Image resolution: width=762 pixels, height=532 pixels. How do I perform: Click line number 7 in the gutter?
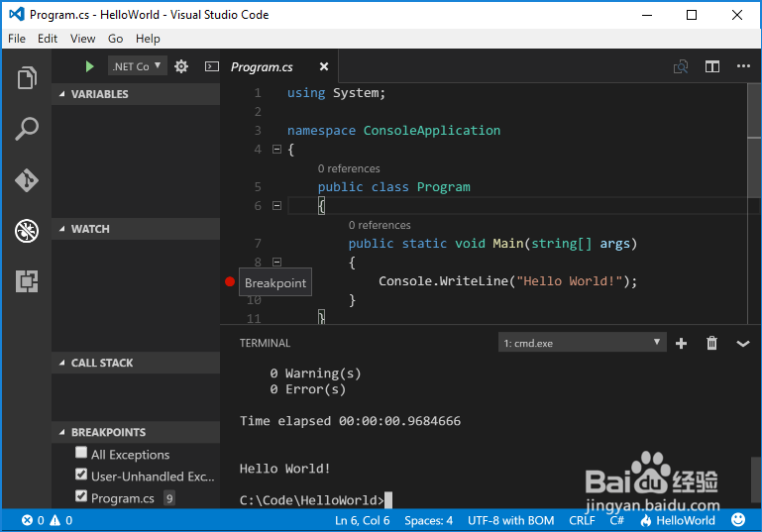(258, 243)
